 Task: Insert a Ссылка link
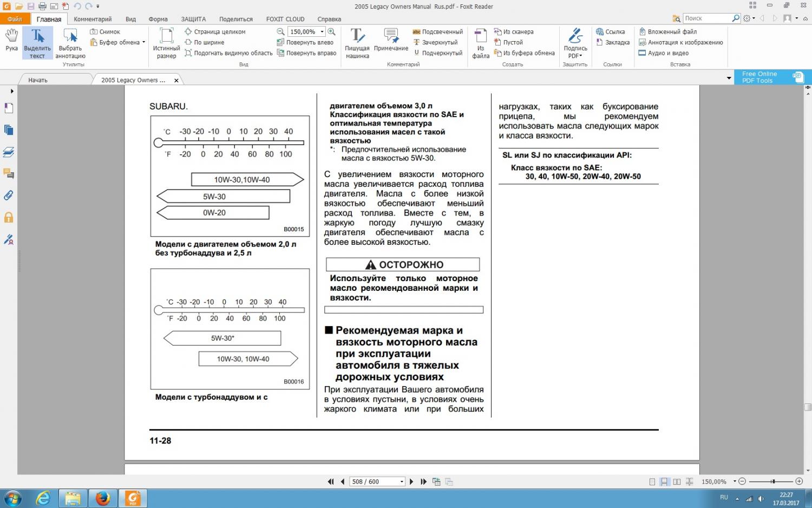point(610,32)
